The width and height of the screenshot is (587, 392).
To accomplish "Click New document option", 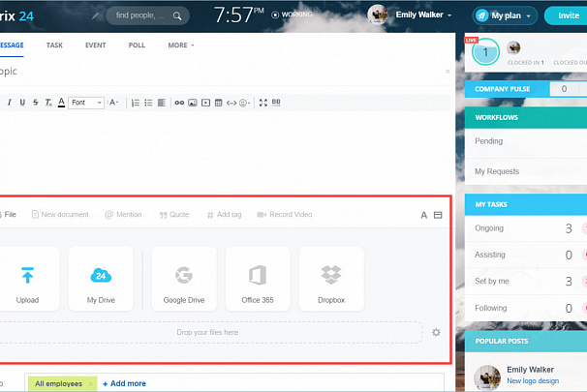I will click(60, 215).
